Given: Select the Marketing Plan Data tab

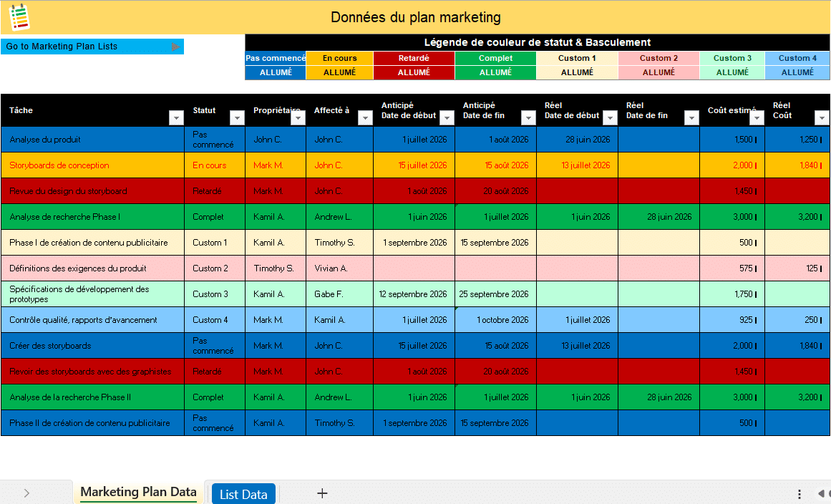Looking at the screenshot, I should [138, 493].
